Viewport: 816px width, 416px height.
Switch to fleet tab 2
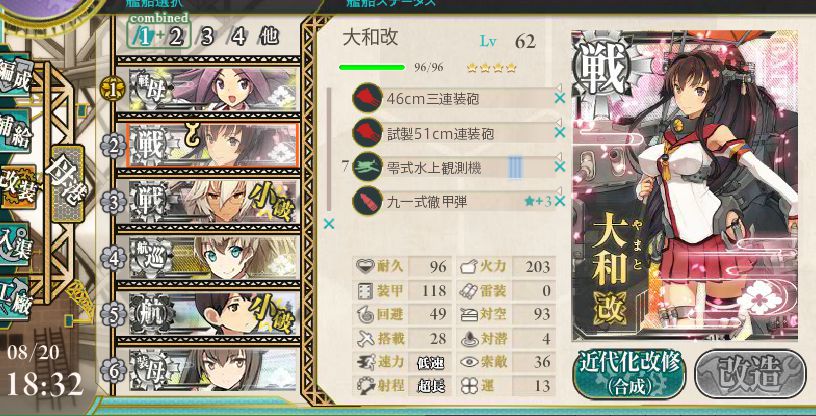[x=175, y=38]
